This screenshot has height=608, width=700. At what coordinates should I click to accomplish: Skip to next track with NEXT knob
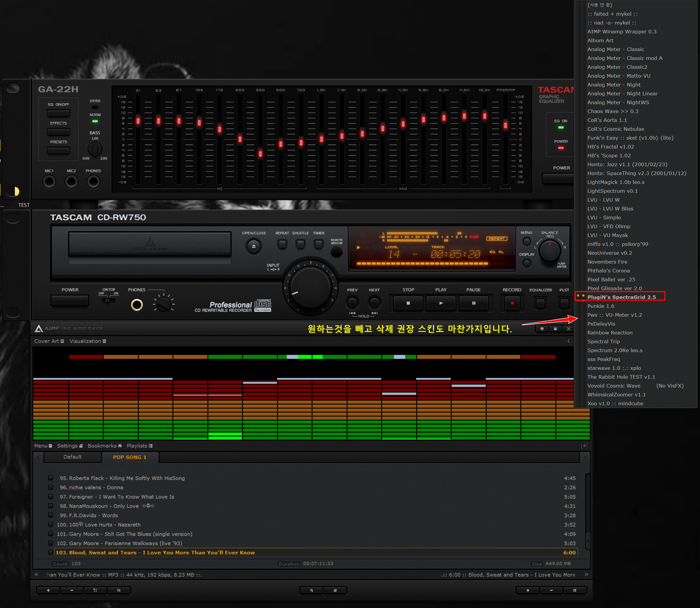pyautogui.click(x=374, y=302)
